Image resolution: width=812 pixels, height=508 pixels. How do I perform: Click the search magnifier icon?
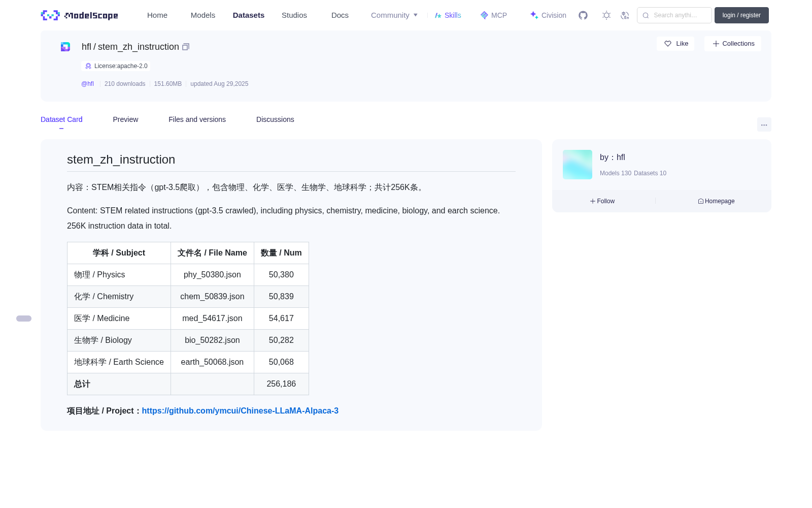pos(646,15)
